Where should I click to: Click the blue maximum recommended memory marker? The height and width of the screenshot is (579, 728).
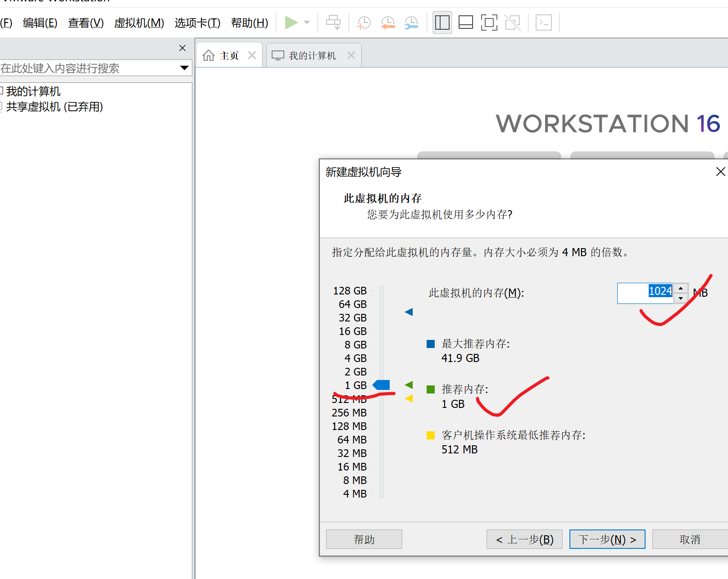pyautogui.click(x=409, y=312)
